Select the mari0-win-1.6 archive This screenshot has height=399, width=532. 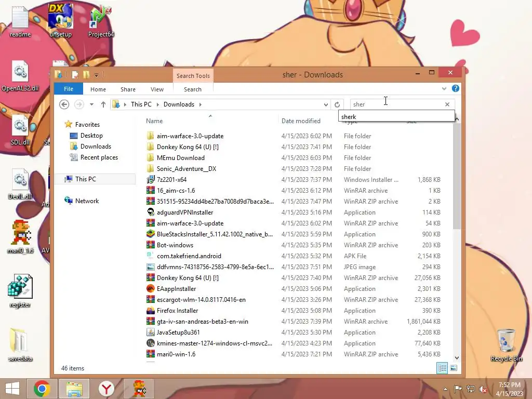tap(176, 354)
